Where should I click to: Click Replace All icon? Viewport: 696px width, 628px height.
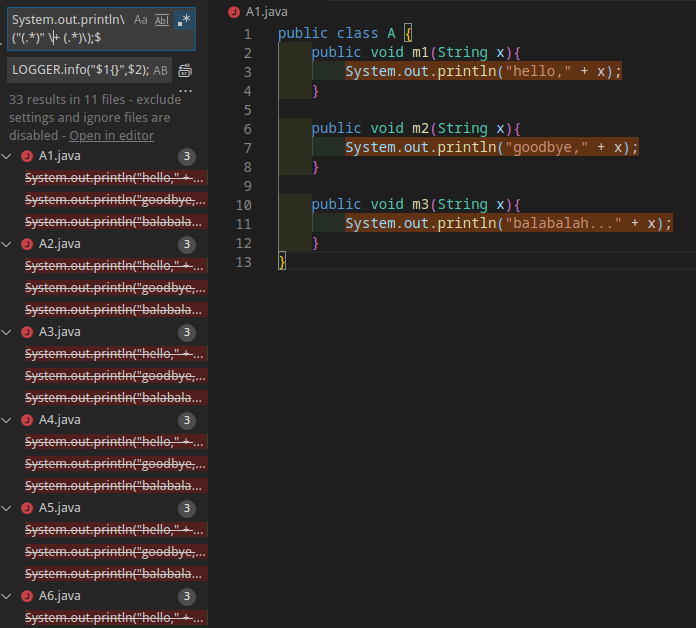185,71
